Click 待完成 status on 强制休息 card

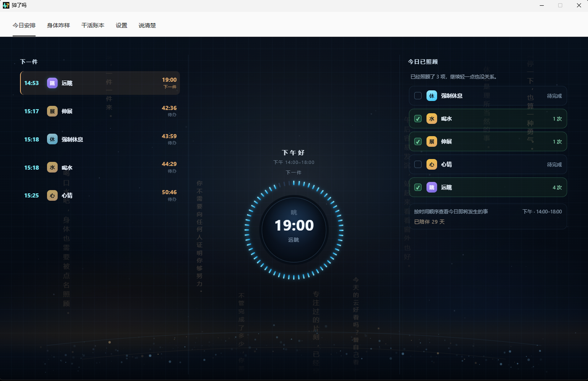(554, 96)
